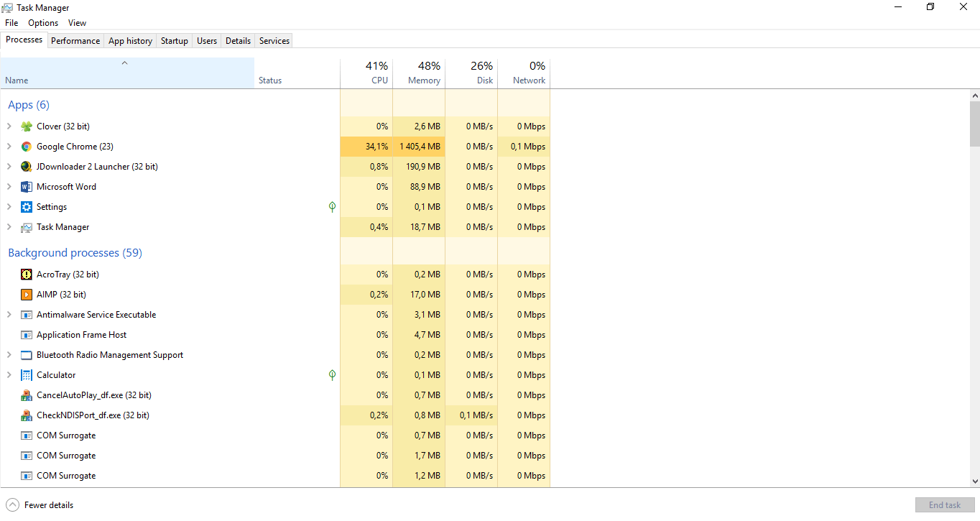Open the Options menu

tap(42, 22)
